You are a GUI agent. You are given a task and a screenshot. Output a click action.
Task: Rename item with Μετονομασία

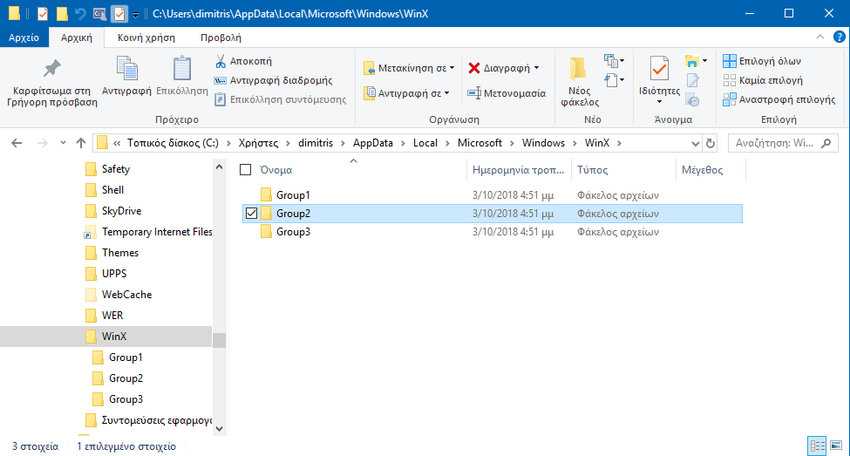tap(506, 93)
